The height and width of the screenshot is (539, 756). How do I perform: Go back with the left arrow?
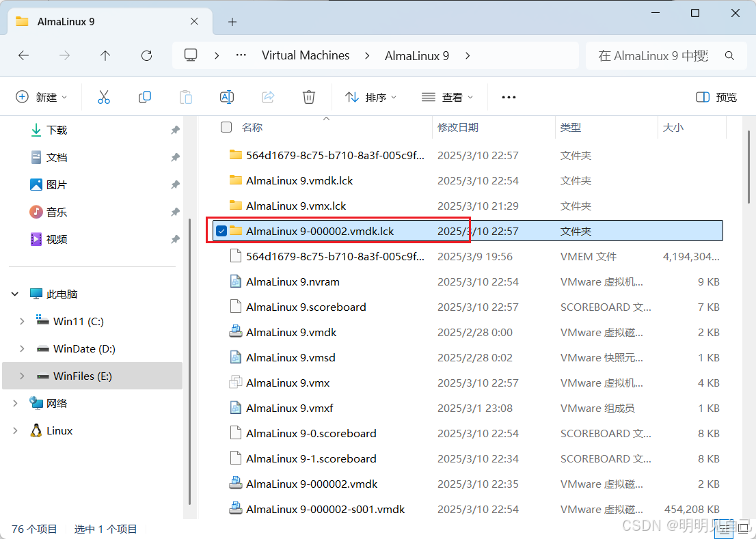tap(24, 55)
